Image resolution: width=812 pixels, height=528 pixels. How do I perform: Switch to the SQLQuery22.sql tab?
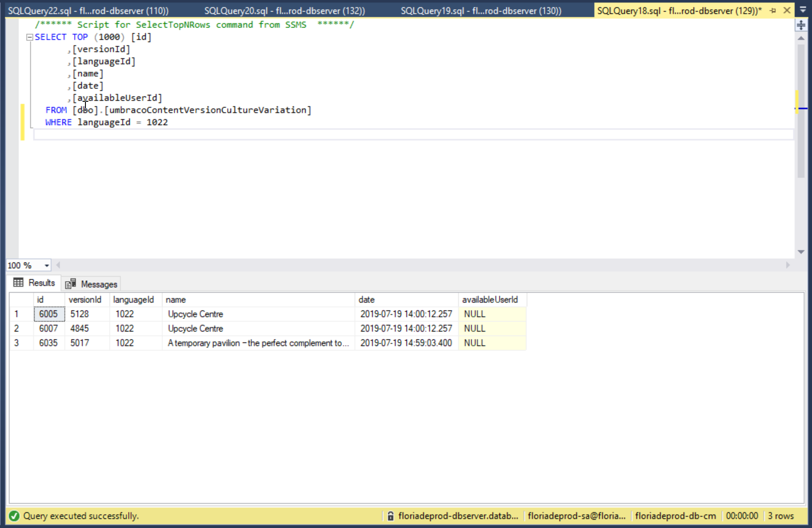(x=88, y=10)
